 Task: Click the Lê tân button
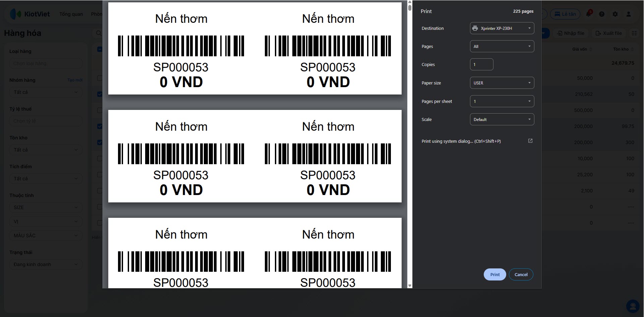click(565, 14)
